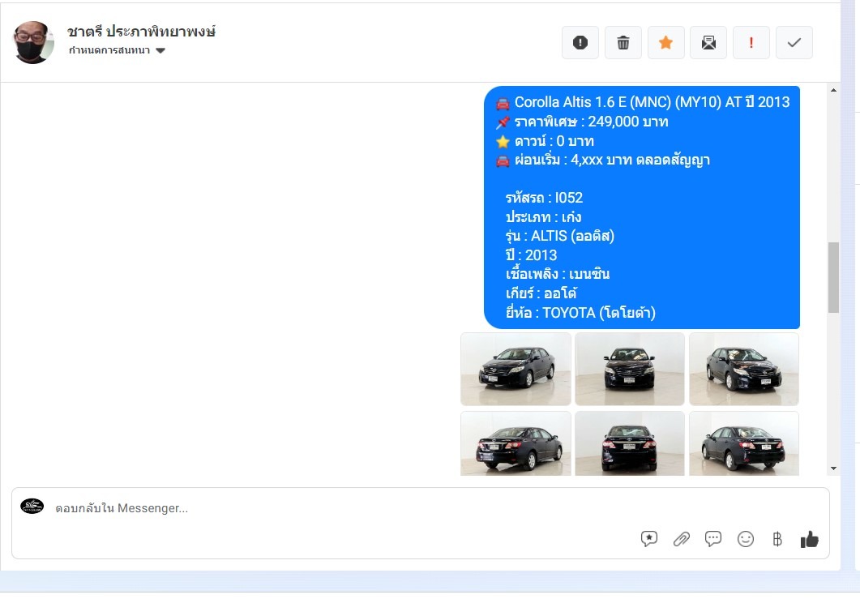This screenshot has width=860, height=616.
Task: Open rear view car photo in second row
Action: tap(630, 443)
